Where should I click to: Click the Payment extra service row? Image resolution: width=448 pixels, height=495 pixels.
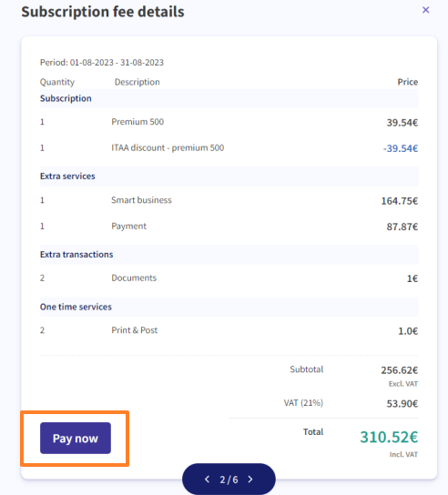click(229, 227)
